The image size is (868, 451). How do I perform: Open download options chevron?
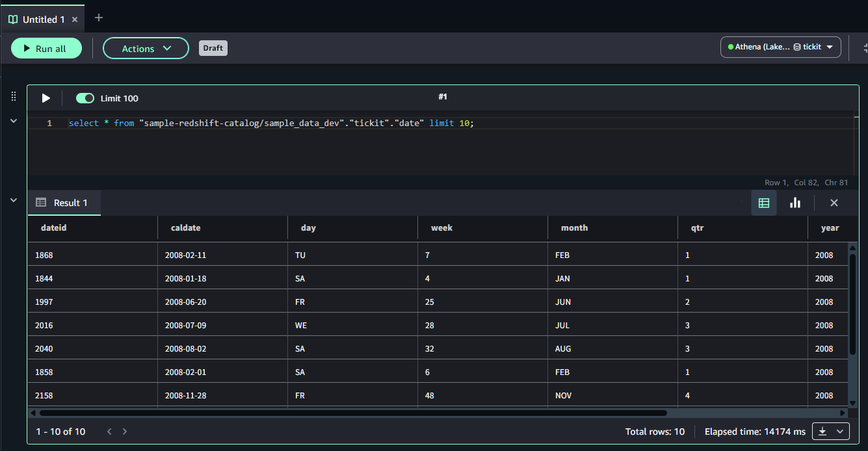[x=839, y=432]
